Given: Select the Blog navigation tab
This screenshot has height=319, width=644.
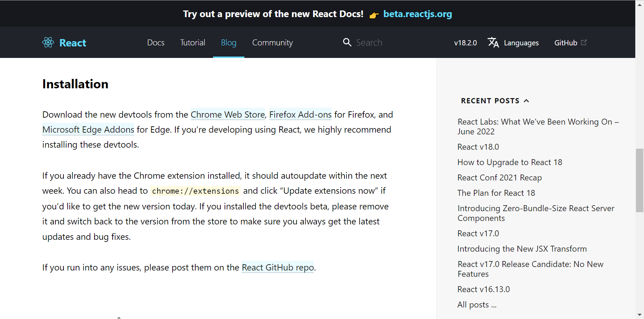Looking at the screenshot, I should [x=229, y=43].
